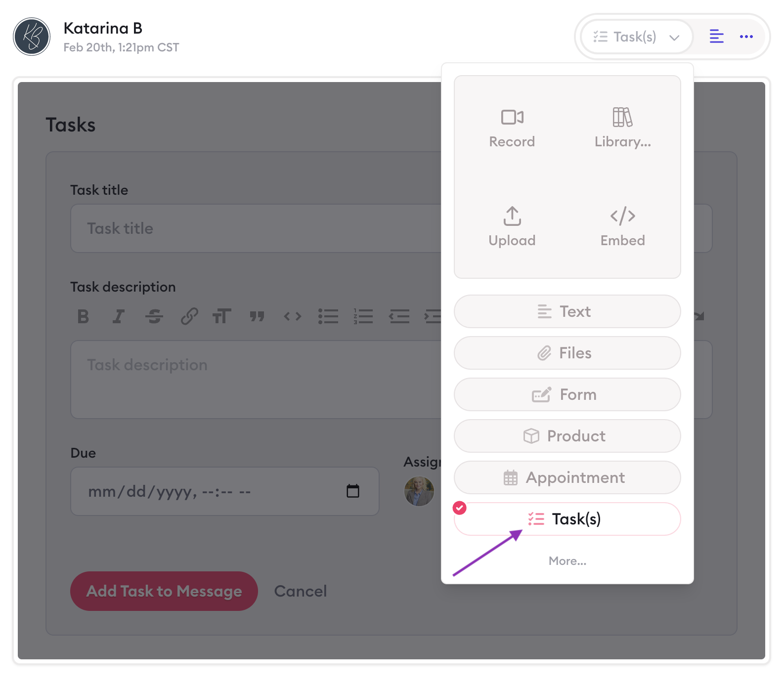Choose Appointment content type
This screenshot has height=688, width=784.
coord(567,477)
